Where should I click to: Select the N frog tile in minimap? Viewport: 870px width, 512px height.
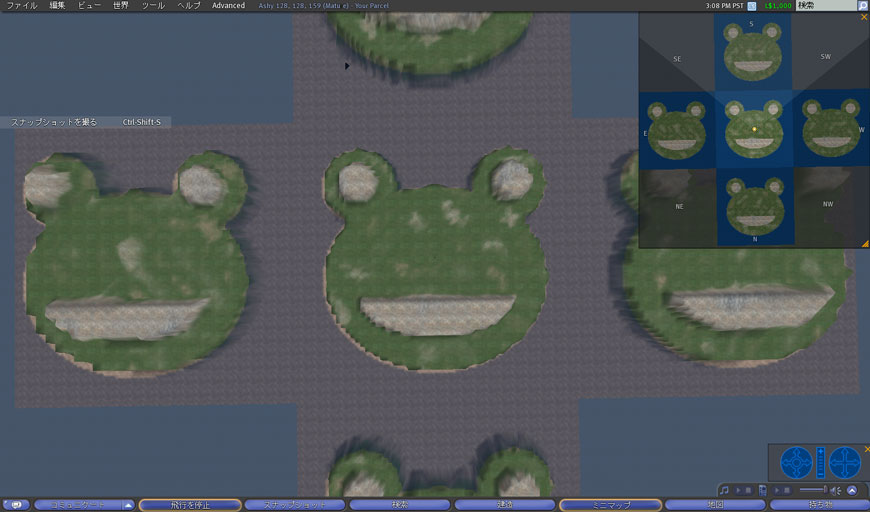[755, 206]
